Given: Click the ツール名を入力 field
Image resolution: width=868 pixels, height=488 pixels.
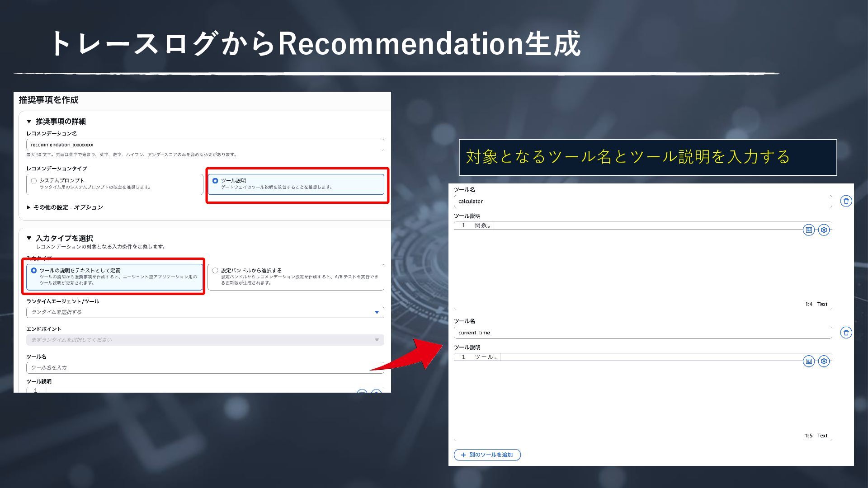Looking at the screenshot, I should point(205,368).
